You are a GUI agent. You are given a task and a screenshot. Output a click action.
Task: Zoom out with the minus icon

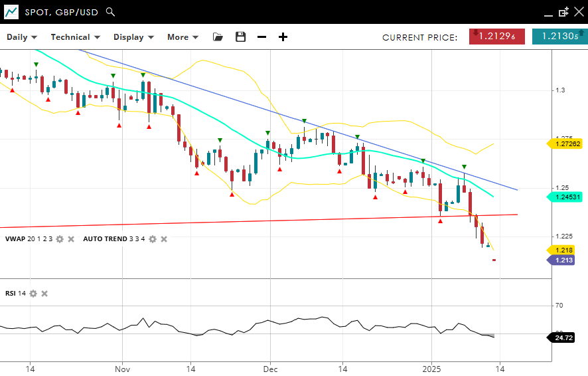[261, 37]
